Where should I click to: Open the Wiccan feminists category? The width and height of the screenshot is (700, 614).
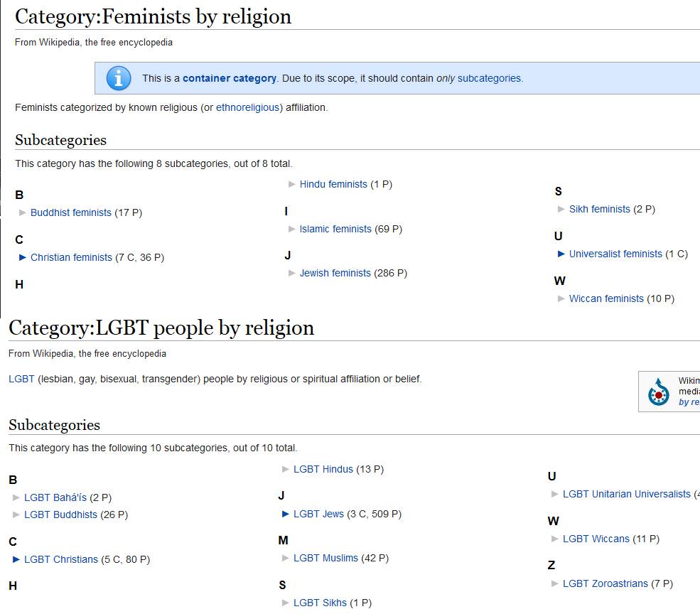point(606,298)
